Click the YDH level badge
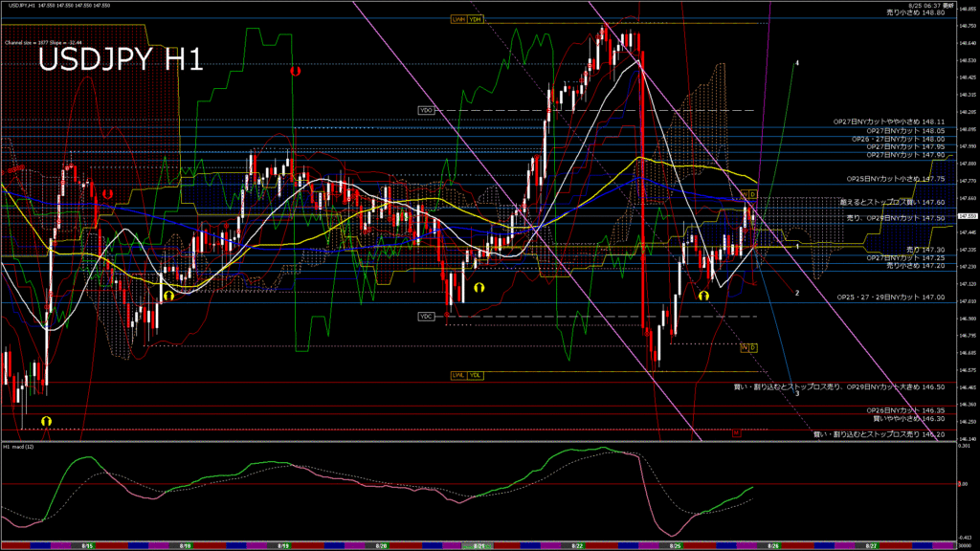Image resolution: width=980 pixels, height=551 pixels. pos(476,19)
